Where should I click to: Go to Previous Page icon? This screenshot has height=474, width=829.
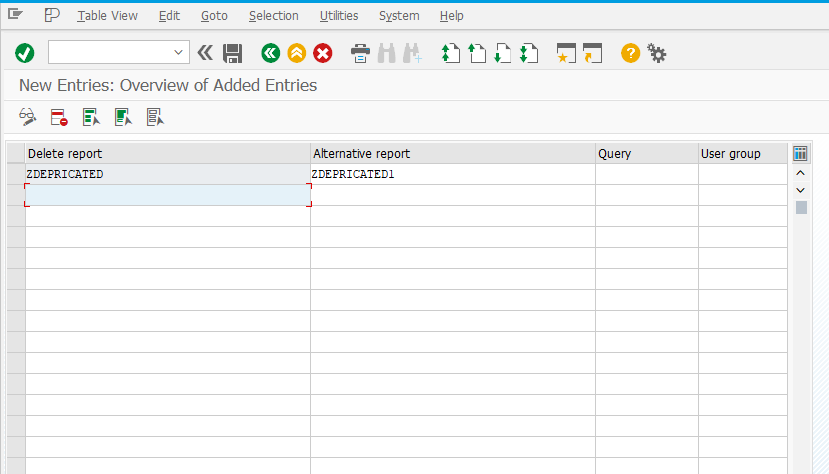(477, 53)
